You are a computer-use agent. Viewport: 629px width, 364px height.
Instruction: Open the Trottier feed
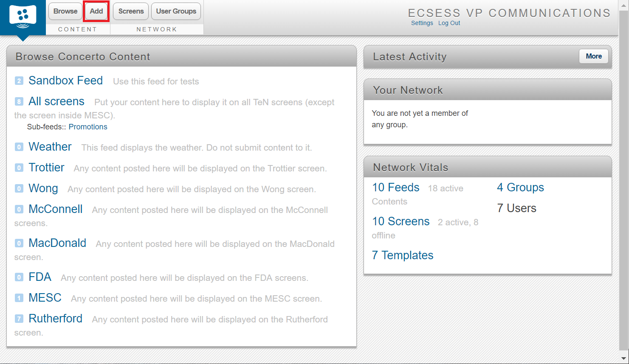pyautogui.click(x=46, y=168)
